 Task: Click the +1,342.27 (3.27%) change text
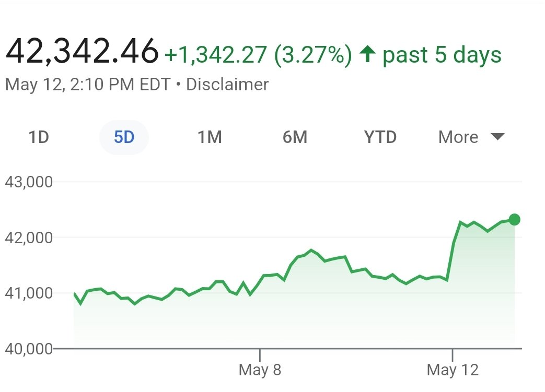(258, 55)
